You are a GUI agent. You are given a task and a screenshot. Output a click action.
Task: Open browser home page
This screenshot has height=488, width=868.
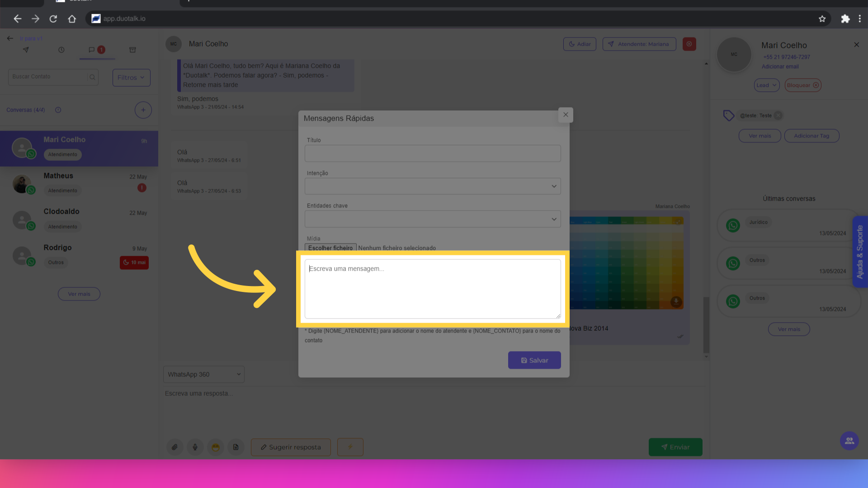pos(72,19)
